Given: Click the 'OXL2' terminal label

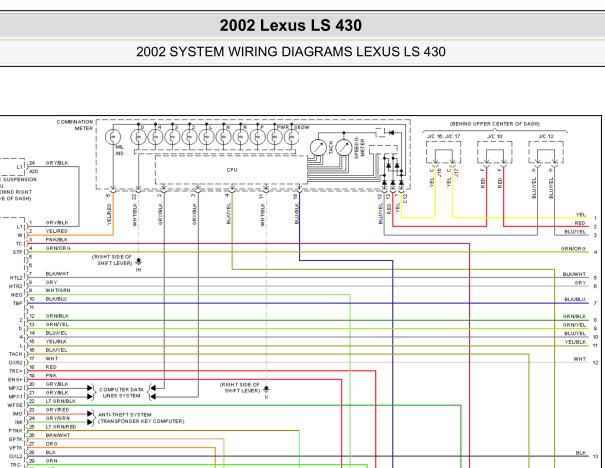Looking at the screenshot, I should coord(16,456).
